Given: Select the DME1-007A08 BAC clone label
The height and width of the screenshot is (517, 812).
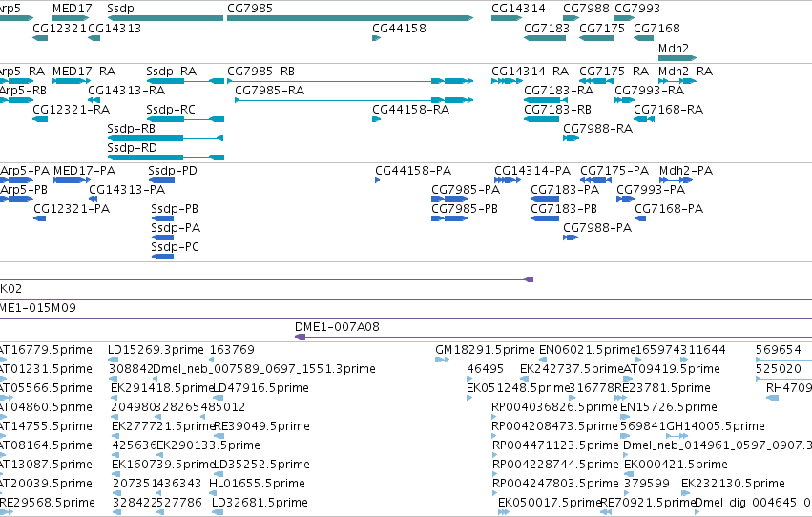Looking at the screenshot, I should pyautogui.click(x=337, y=327).
